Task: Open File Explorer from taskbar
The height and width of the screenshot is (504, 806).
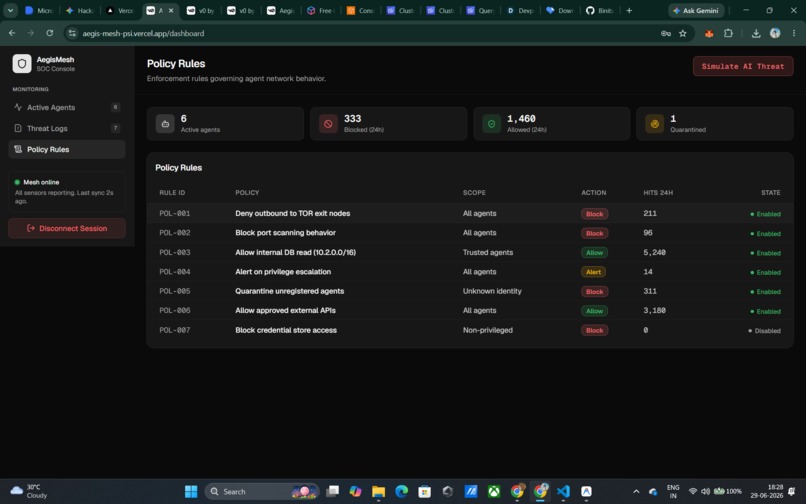Action: [x=378, y=492]
